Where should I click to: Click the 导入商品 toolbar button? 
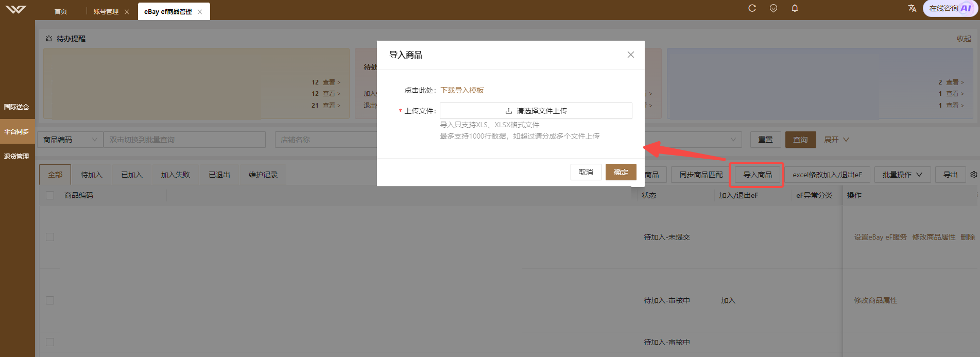click(x=757, y=174)
